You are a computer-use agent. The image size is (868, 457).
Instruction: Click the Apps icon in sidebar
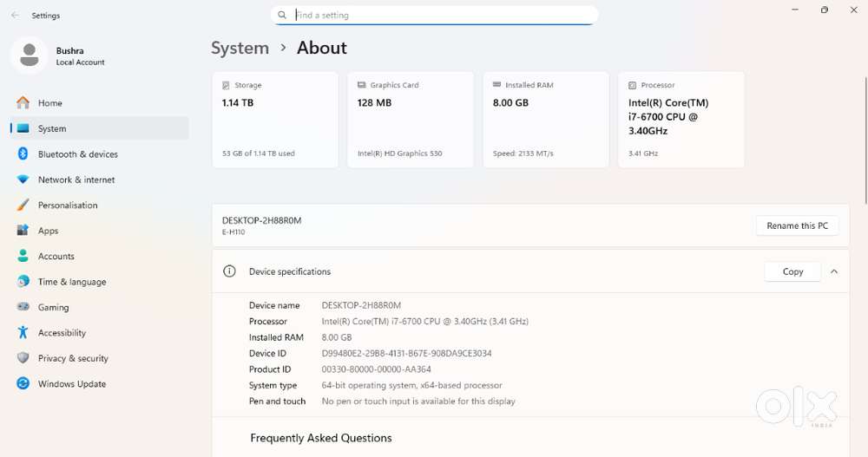click(x=23, y=231)
